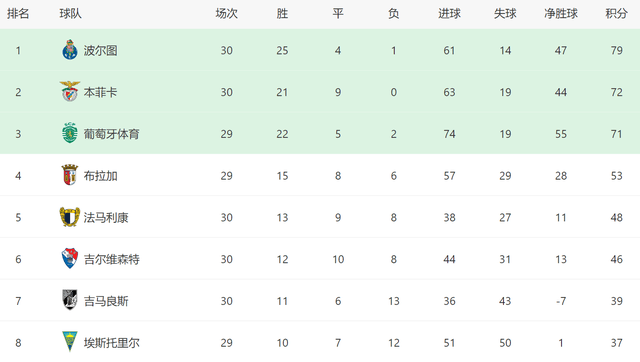Click the 埃斯托里尔 yellow triangle crest

70,342
